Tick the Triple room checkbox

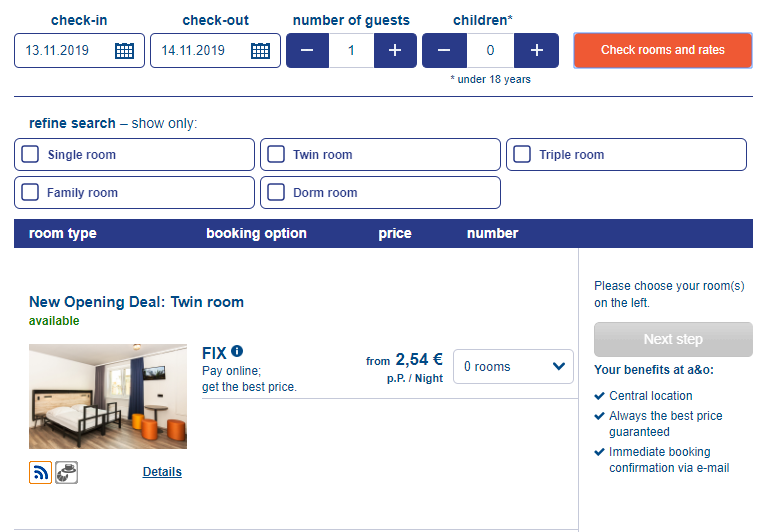(x=522, y=154)
